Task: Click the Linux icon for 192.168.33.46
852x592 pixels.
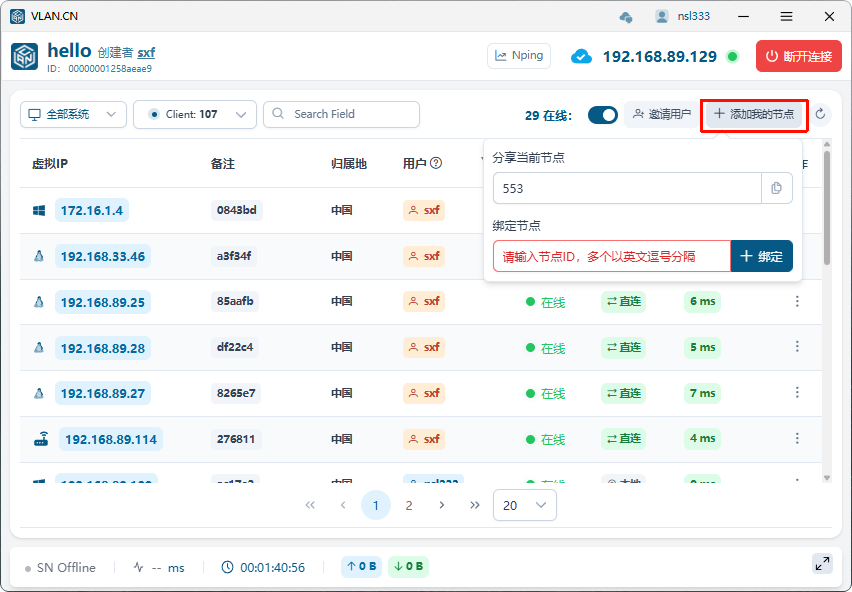Action: point(39,256)
